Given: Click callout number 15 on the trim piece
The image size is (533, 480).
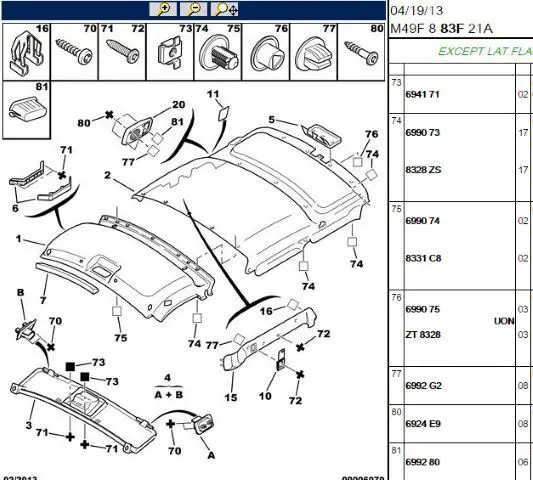Looking at the screenshot, I should 231,397.
